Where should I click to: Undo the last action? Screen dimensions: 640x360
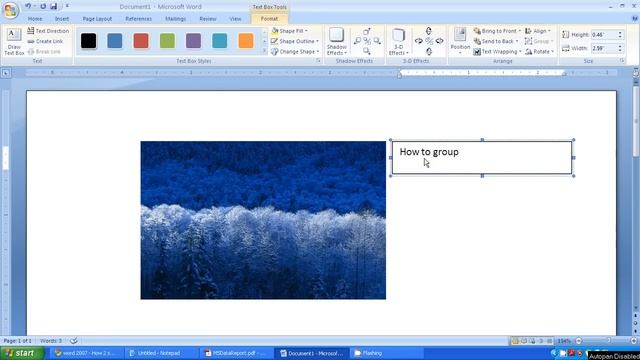(x=28, y=6)
